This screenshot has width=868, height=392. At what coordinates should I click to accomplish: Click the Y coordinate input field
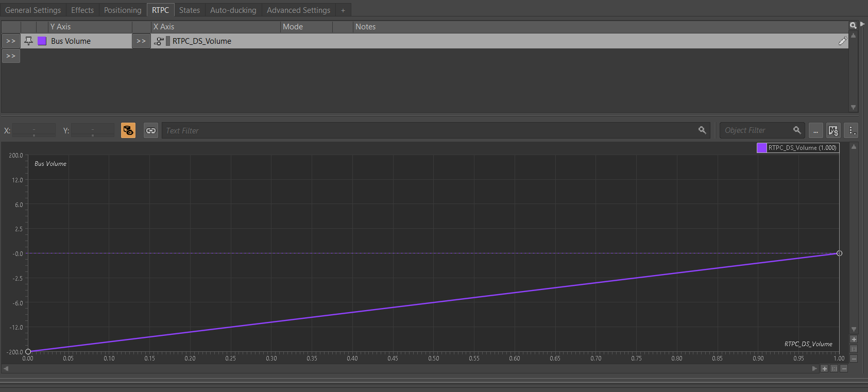(x=93, y=131)
